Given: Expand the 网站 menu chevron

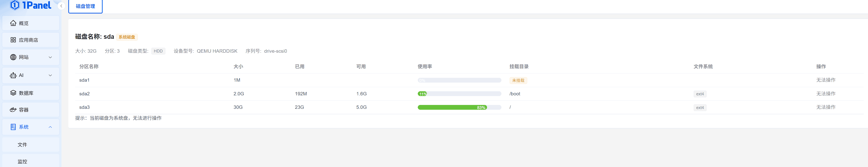Looking at the screenshot, I should click(x=50, y=57).
